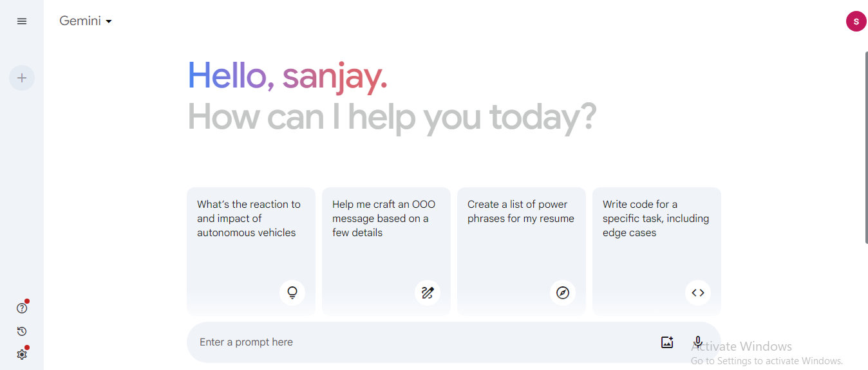Click the code brackets icon
Screen dimensions: 868x370
[x=698, y=293]
